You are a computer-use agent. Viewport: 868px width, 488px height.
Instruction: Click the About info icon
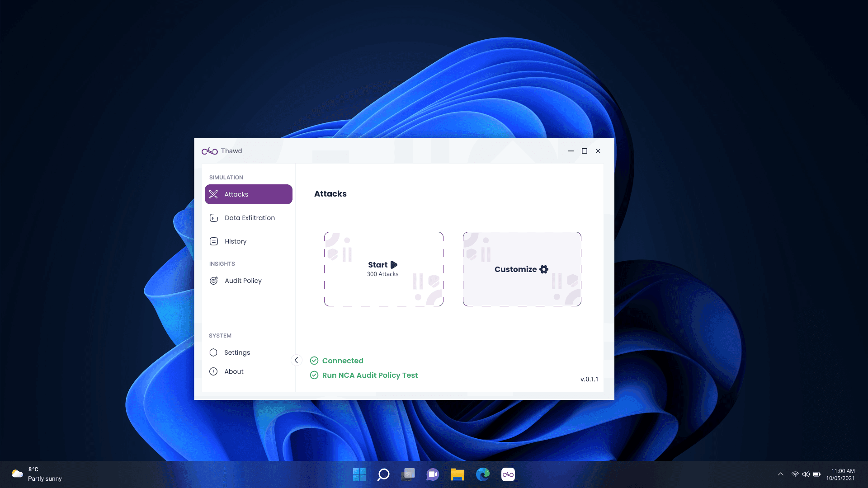[213, 371]
